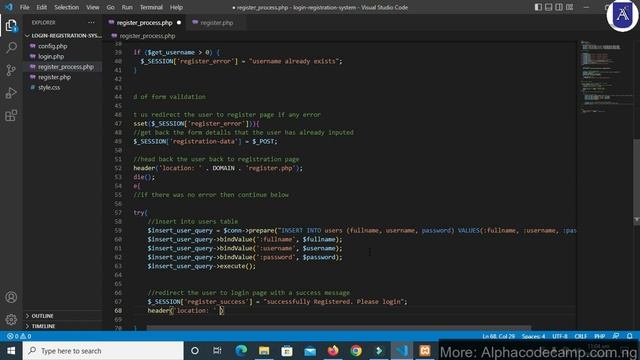The width and height of the screenshot is (640, 360).
Task: Toggle secondary sidebar layout icon
Action: 559,7
